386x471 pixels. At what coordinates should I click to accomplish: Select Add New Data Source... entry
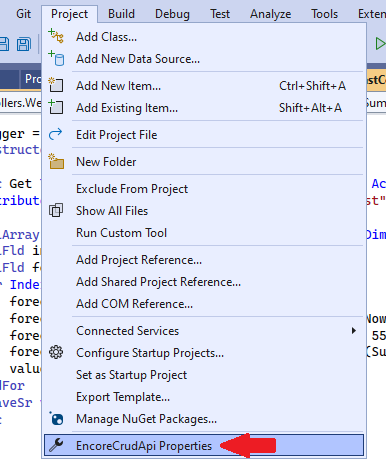click(203, 59)
